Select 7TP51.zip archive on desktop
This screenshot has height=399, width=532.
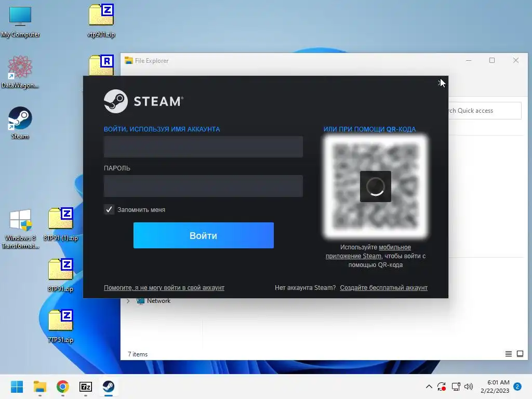(61, 326)
